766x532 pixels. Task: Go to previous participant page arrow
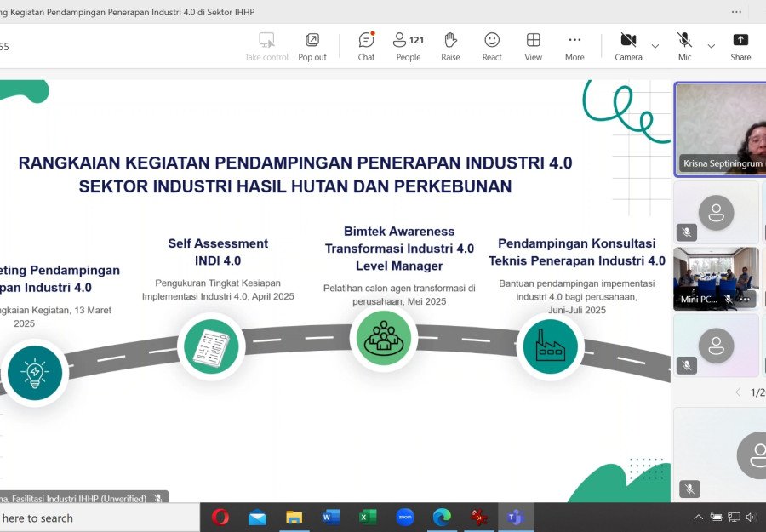tap(738, 392)
